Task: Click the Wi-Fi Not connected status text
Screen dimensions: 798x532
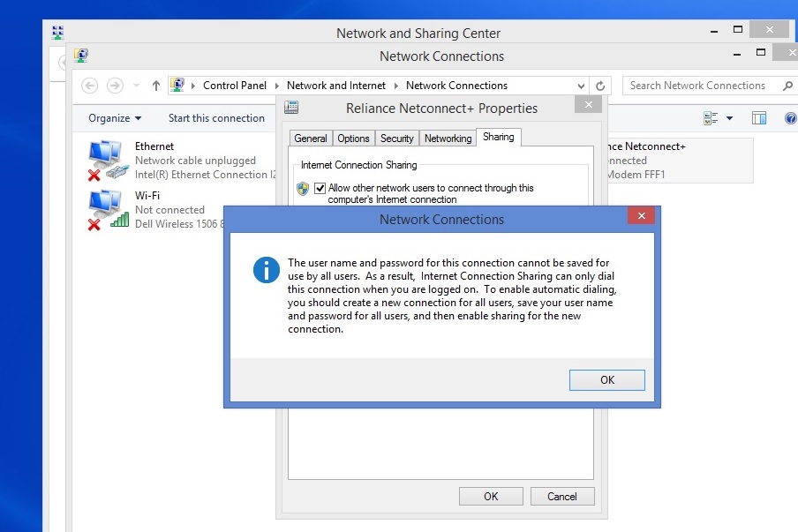Action: (x=169, y=210)
